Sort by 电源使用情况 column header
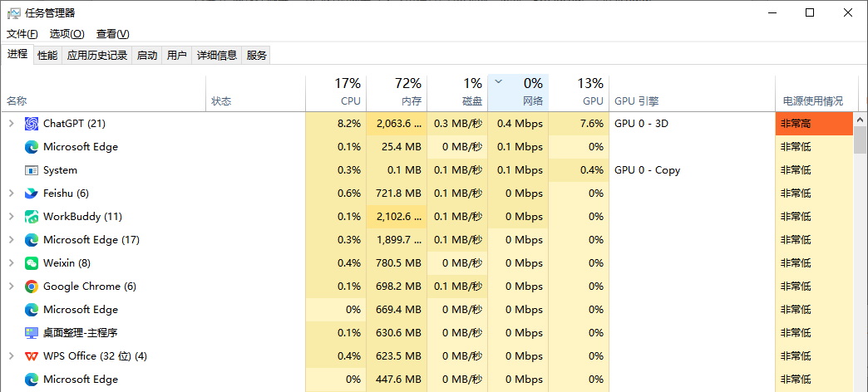This screenshot has width=868, height=392. [x=816, y=93]
